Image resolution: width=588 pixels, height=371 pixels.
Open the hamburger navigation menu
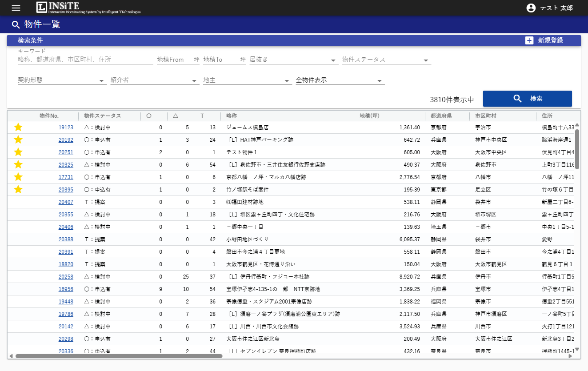16,8
